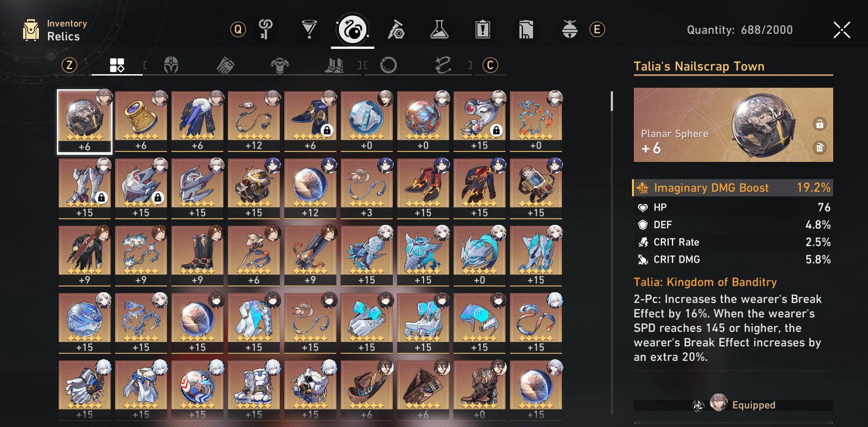This screenshot has height=427, width=868.
Task: Click the relic list vertical scrollbar
Action: 612,101
